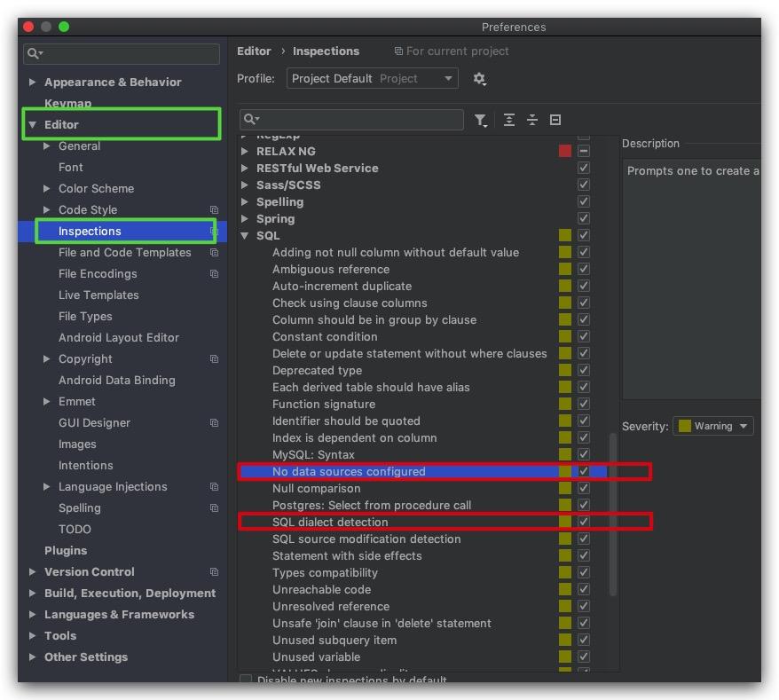
Task: Select the Null comparison inspection
Action: pyautogui.click(x=316, y=488)
